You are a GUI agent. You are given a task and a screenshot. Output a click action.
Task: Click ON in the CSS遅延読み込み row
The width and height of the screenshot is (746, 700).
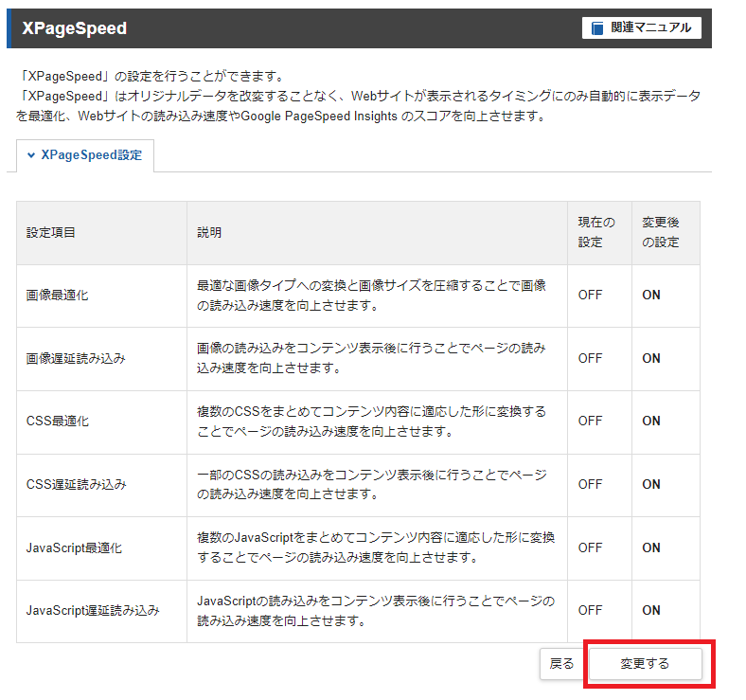[650, 484]
